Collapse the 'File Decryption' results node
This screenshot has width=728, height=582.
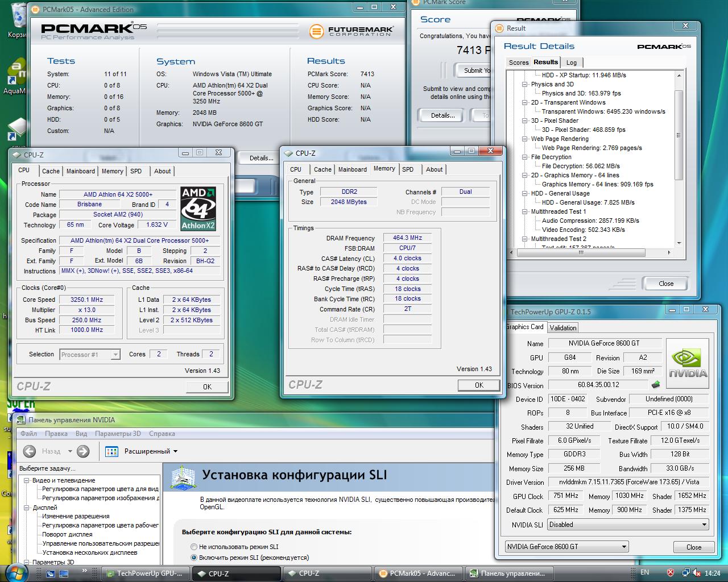pos(525,157)
